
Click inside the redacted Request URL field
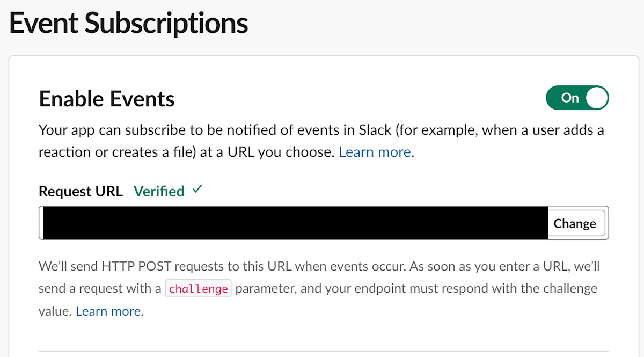pos(294,223)
